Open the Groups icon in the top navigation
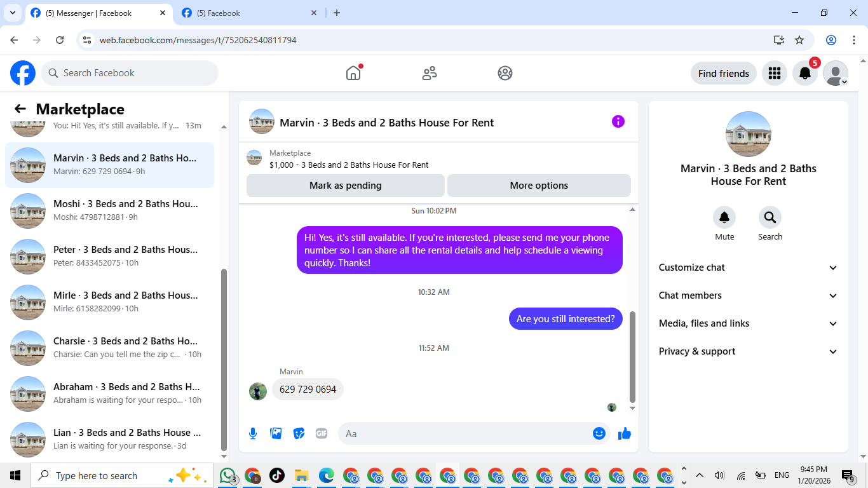This screenshot has height=488, width=868. click(505, 73)
